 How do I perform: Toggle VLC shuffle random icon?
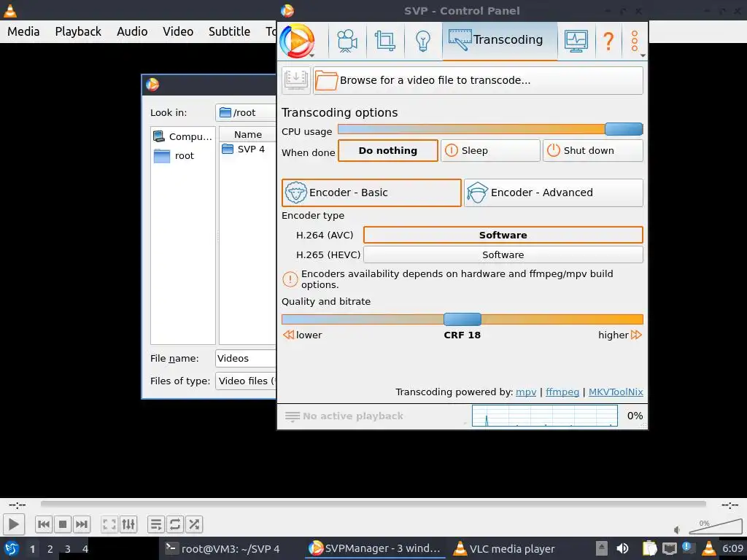click(194, 524)
